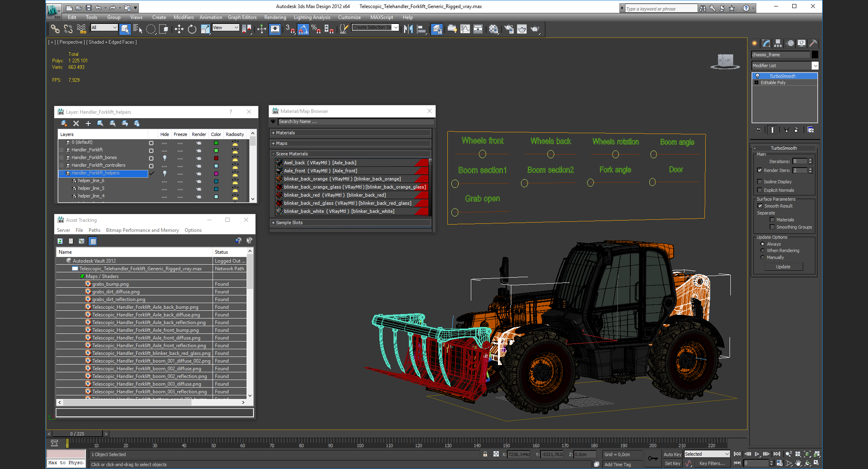Enable Isoline Display checkbox

tap(759, 182)
